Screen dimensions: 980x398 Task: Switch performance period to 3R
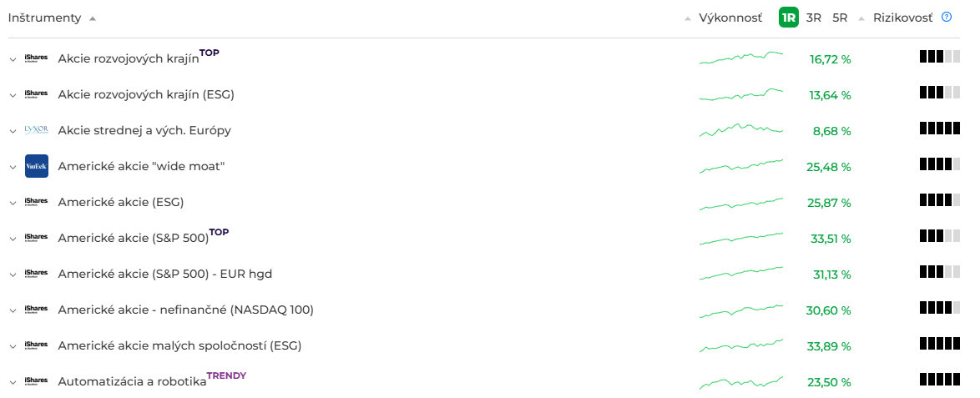coord(814,18)
